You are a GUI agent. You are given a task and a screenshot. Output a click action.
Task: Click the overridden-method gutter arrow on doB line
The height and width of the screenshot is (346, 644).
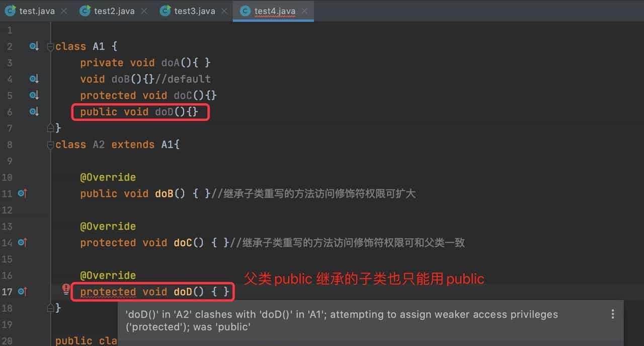pyautogui.click(x=33, y=79)
